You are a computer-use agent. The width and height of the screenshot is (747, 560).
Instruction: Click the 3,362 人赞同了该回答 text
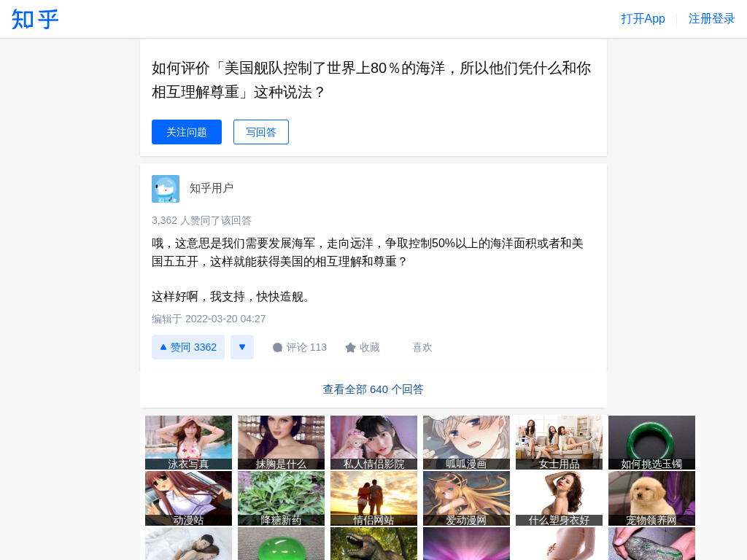pyautogui.click(x=201, y=220)
